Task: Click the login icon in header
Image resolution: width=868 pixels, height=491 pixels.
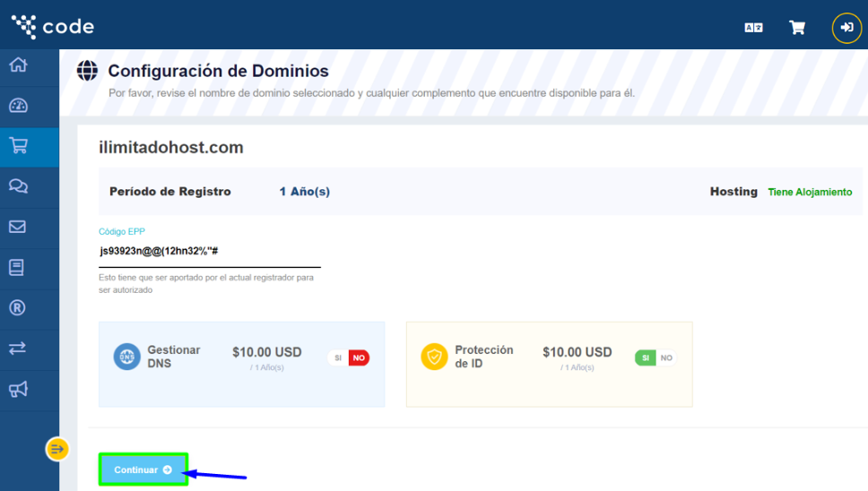Action: (x=846, y=28)
